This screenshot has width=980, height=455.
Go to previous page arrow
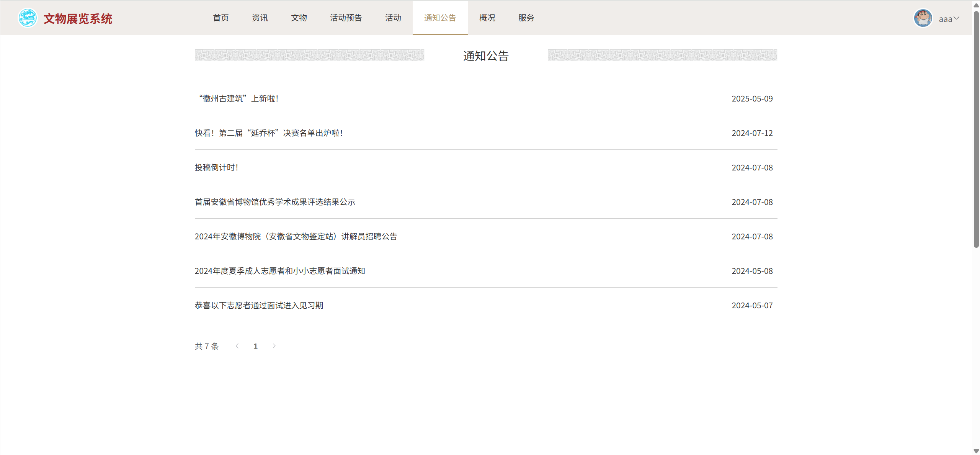(237, 346)
